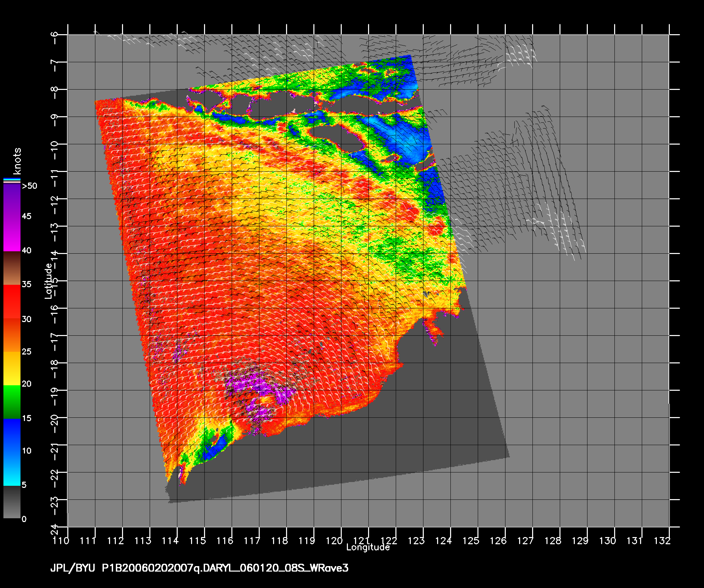Click the longitude label '123'
This screenshot has height=588, width=704.
(416, 540)
